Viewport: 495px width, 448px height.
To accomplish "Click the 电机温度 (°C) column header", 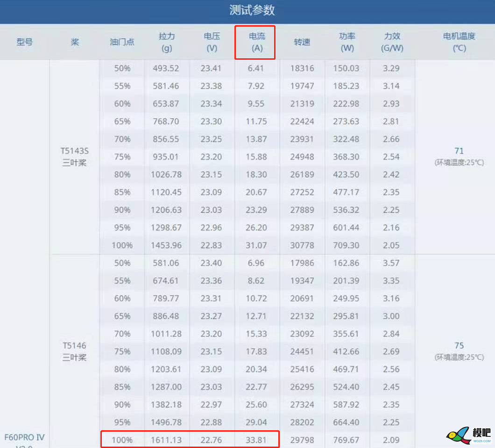I will [460, 42].
